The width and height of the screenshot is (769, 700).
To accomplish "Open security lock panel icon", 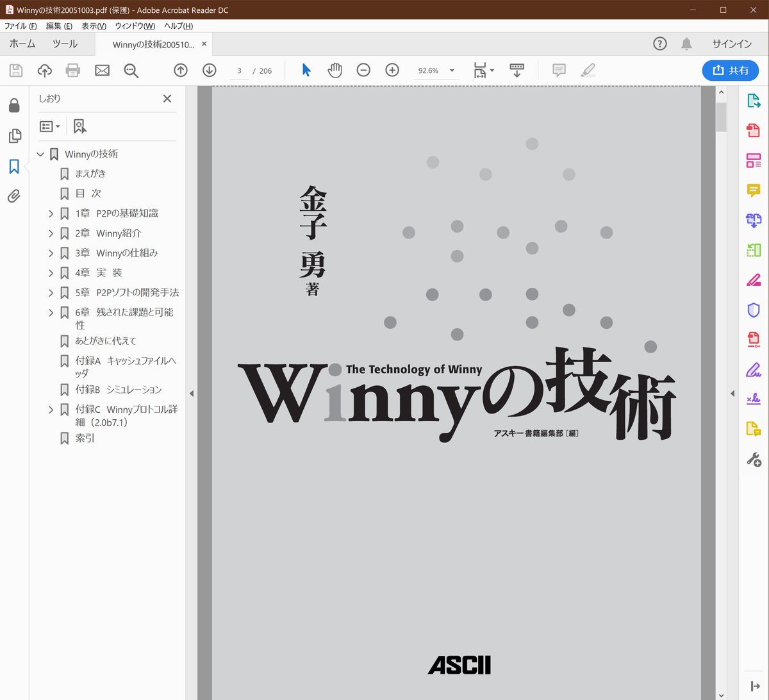I will pyautogui.click(x=14, y=106).
